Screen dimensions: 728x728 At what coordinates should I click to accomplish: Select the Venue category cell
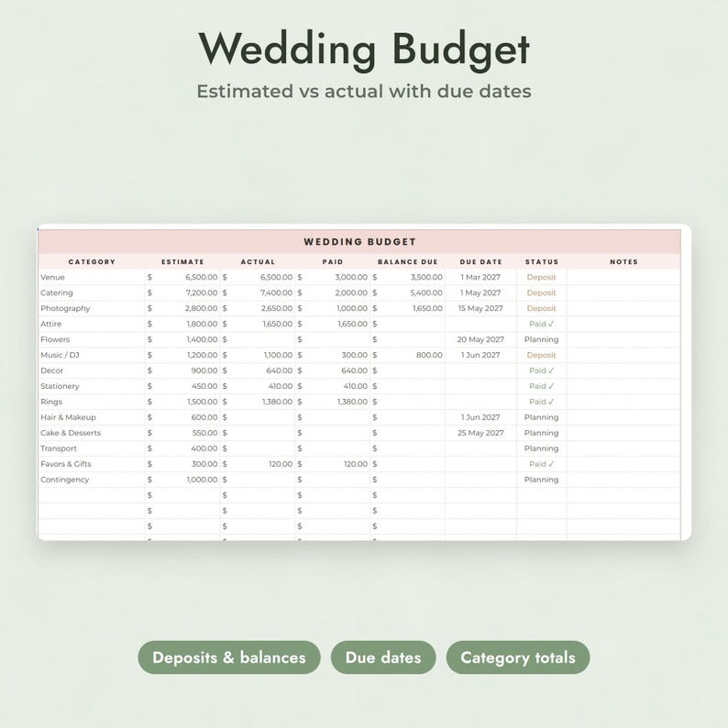(92, 277)
